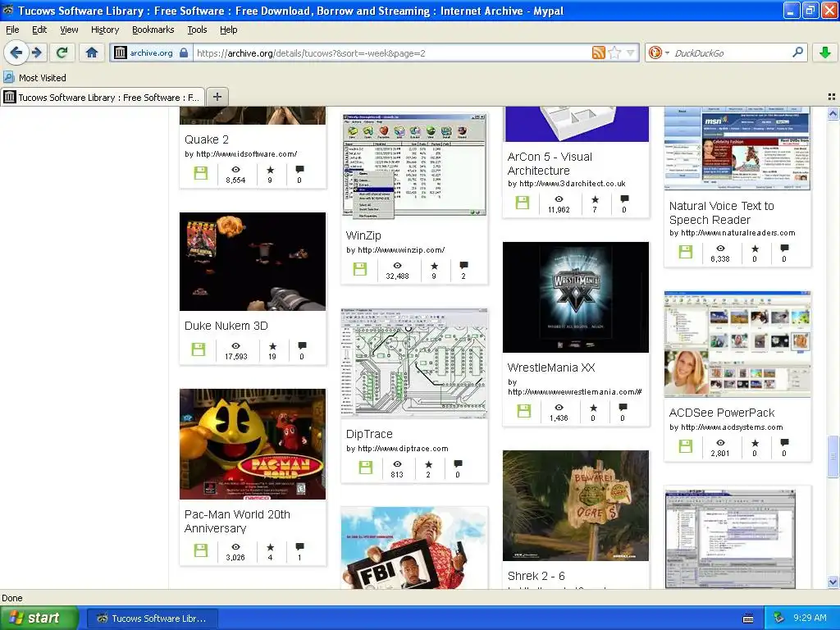Select the Tucows Software Libr... taskbar button
The width and height of the screenshot is (840, 630).
click(x=152, y=619)
